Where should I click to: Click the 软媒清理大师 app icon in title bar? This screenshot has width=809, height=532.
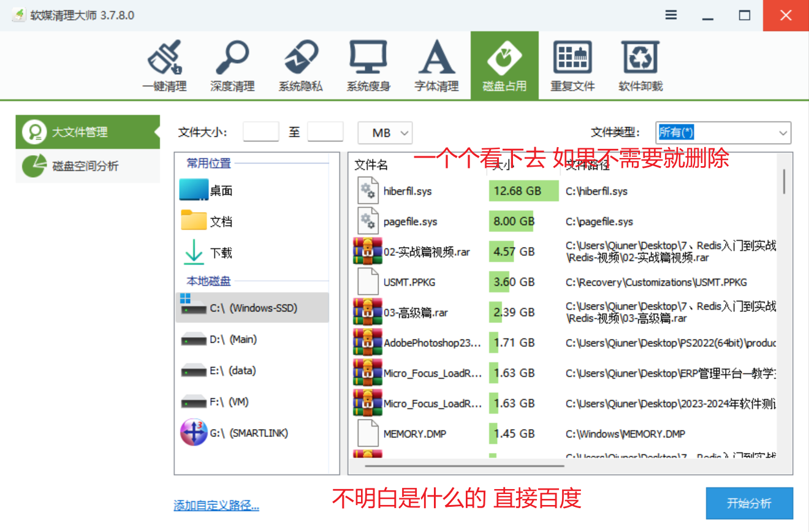point(19,15)
